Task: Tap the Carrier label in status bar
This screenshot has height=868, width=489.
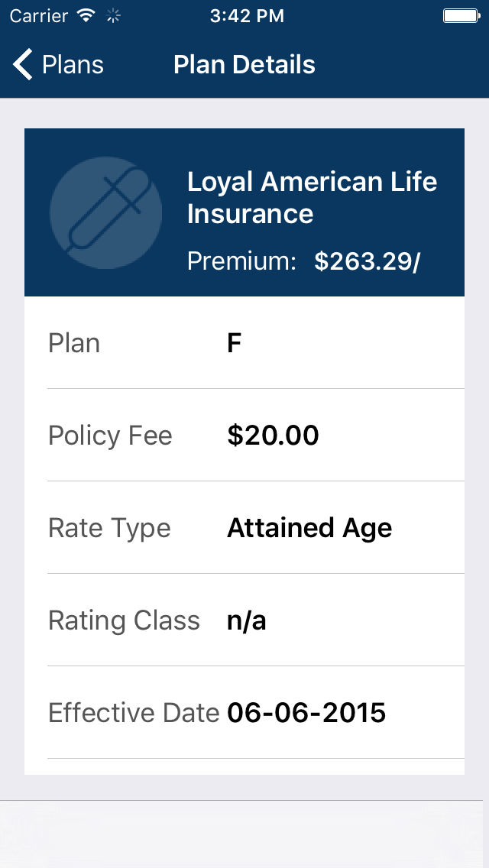Action: pos(38,15)
